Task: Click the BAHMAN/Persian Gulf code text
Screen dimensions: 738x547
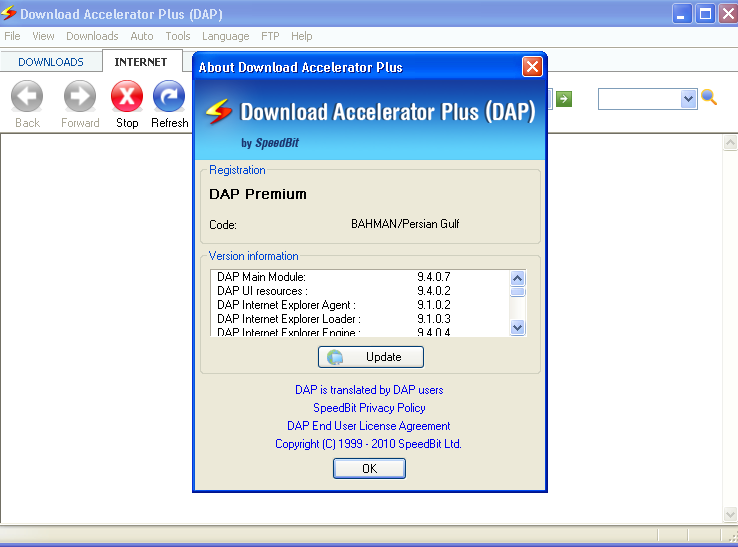Action: [x=405, y=224]
